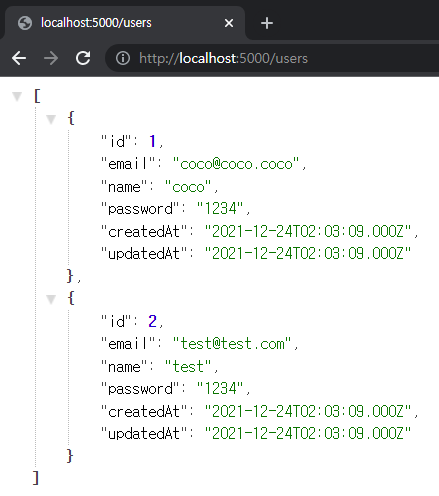Image resolution: width=439 pixels, height=496 pixels.
Task: Click first user's createdAt timestamp value
Action: pyautogui.click(x=308, y=231)
